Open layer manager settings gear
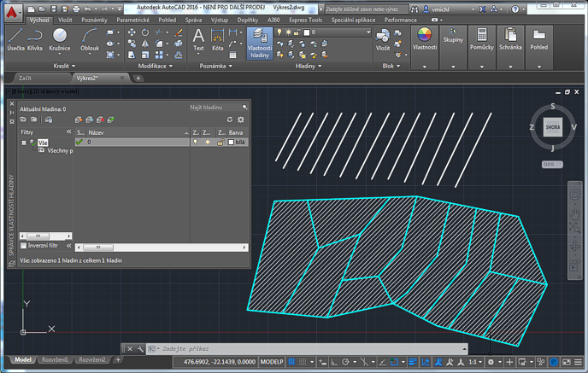The image size is (588, 373). (241, 119)
